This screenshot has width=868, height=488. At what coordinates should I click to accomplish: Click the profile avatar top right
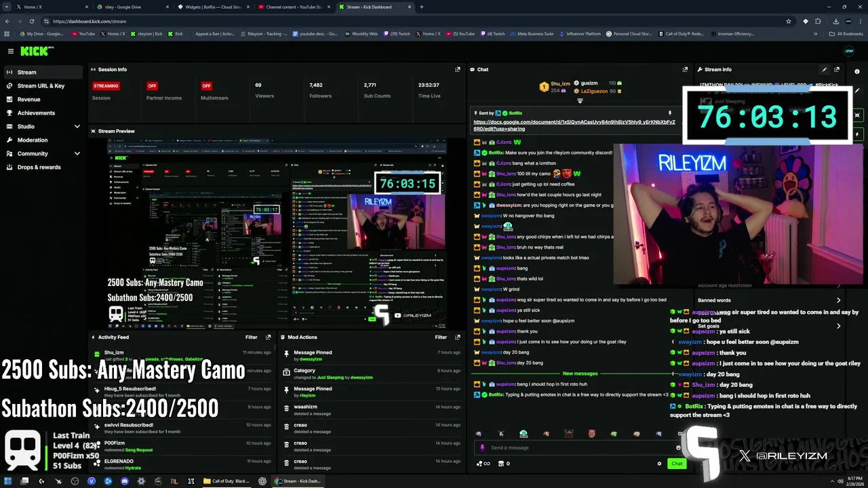tap(848, 51)
